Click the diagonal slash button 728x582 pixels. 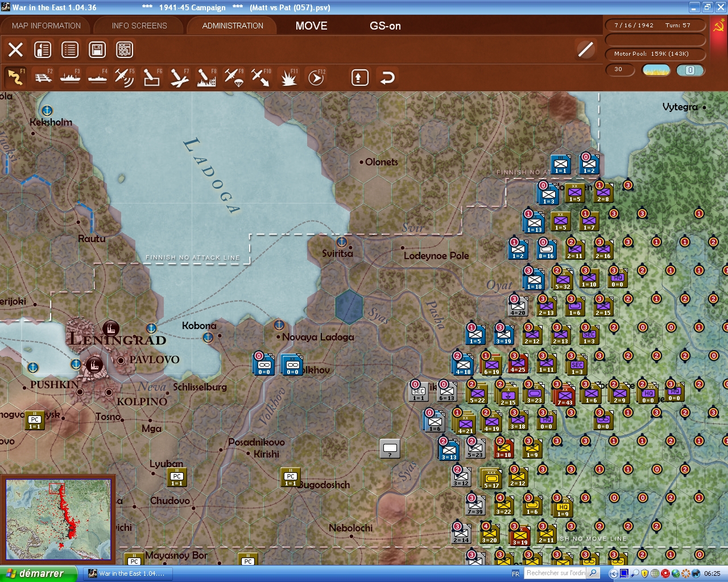click(x=585, y=49)
